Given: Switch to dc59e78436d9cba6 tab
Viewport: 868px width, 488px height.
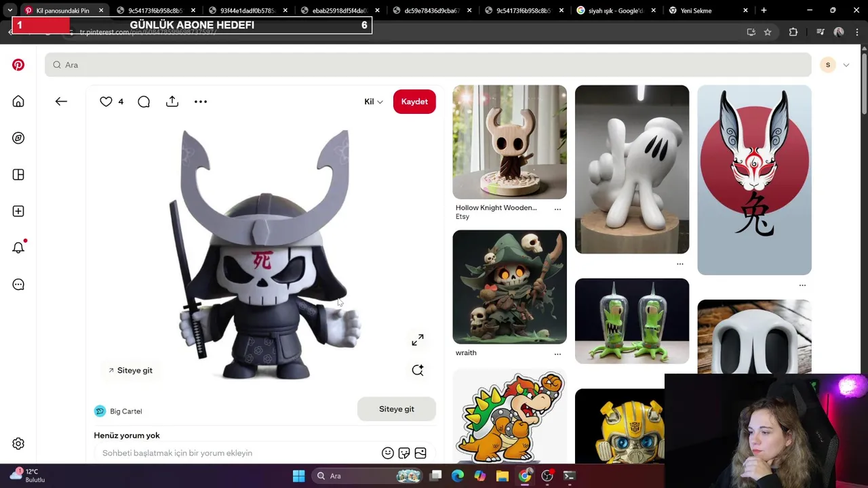Looking at the screenshot, I should [x=431, y=11].
